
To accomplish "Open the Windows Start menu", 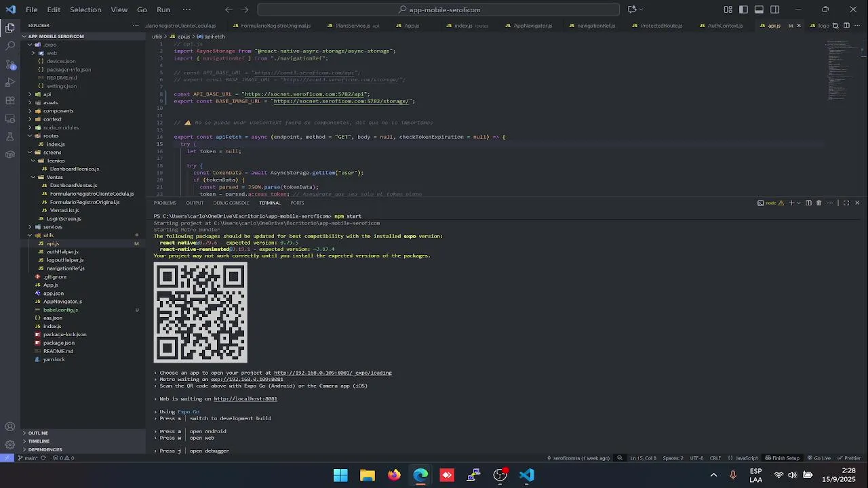I will (340, 475).
